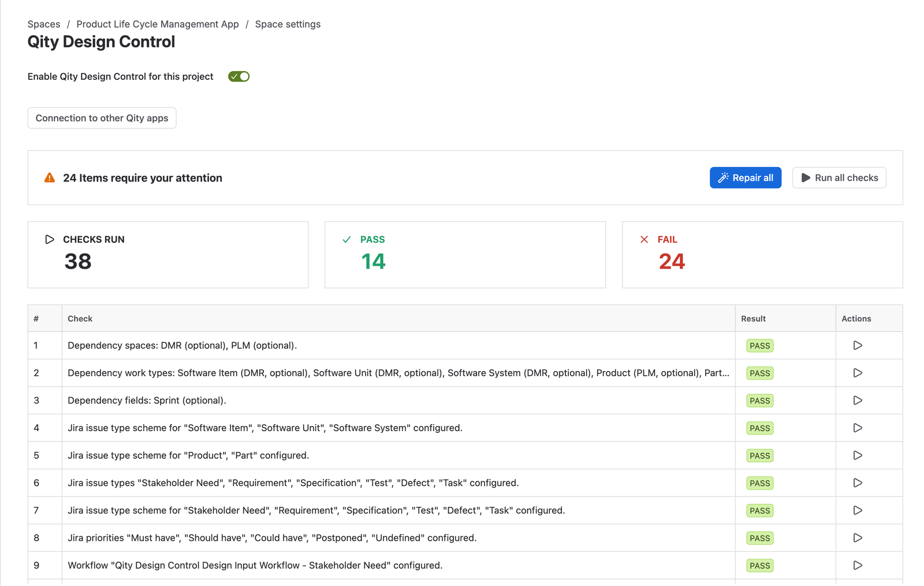
Task: Click the Checks Run count 38
Action: 78,262
